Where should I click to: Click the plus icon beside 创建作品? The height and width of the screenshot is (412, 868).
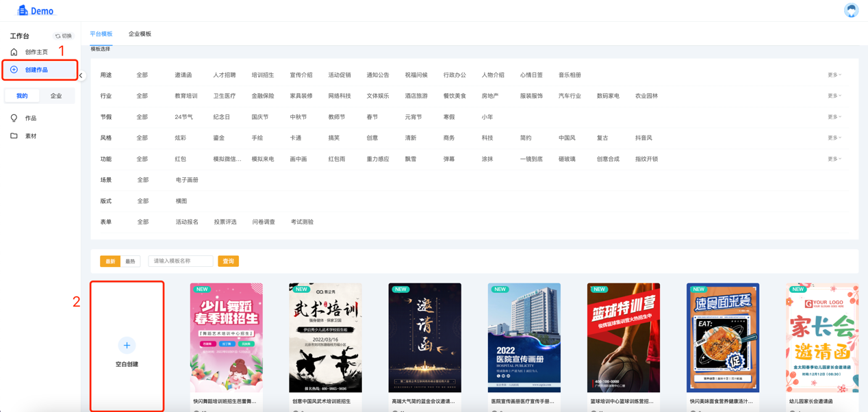click(x=14, y=70)
